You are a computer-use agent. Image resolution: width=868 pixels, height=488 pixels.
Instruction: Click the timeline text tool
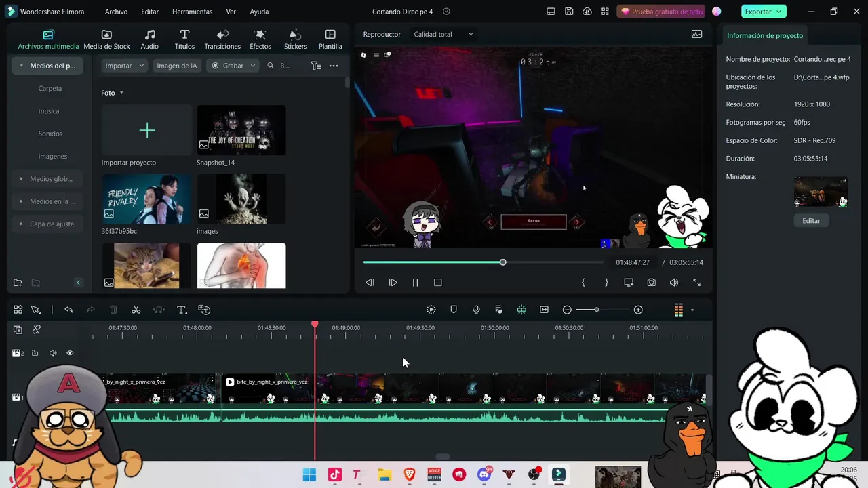click(x=182, y=310)
